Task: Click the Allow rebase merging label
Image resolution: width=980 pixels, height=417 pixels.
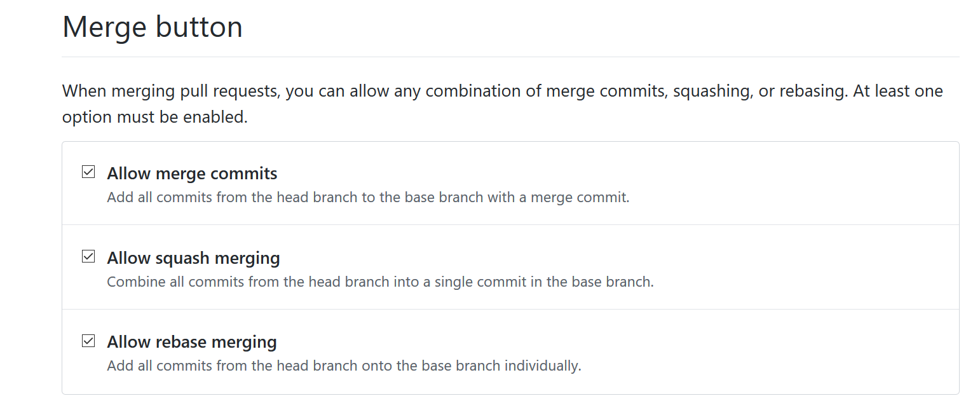Action: 191,341
